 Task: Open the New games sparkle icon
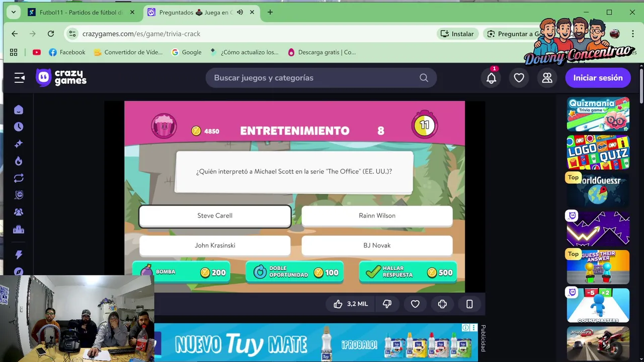point(19,144)
